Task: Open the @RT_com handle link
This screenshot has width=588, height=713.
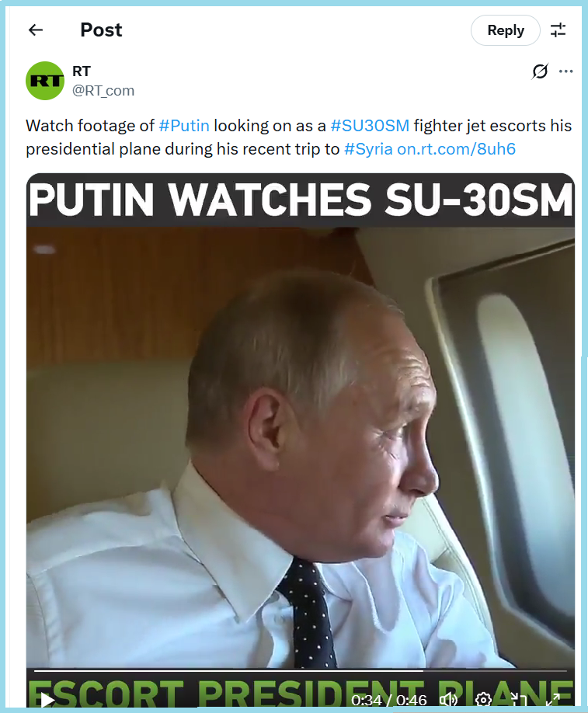Action: pyautogui.click(x=103, y=91)
